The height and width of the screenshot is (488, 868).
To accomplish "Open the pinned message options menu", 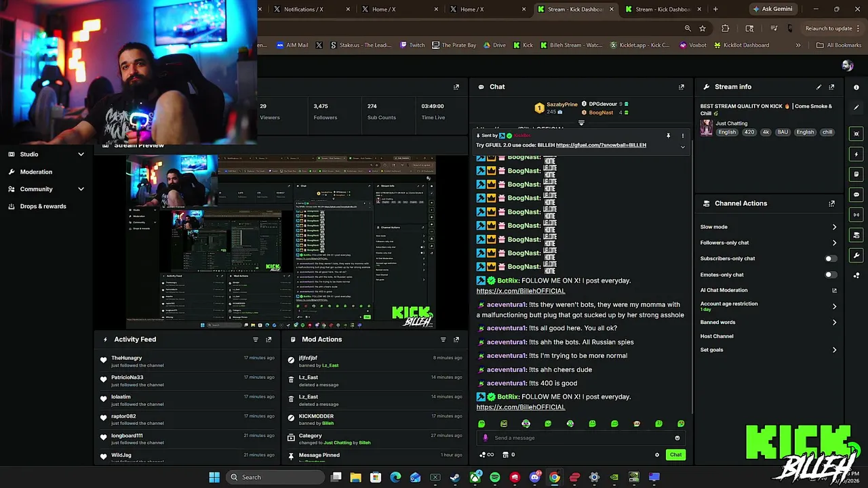I will pyautogui.click(x=683, y=136).
